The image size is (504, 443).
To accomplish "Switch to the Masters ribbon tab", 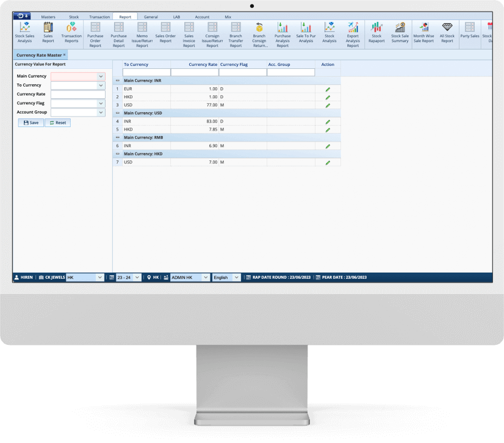I will tap(48, 17).
